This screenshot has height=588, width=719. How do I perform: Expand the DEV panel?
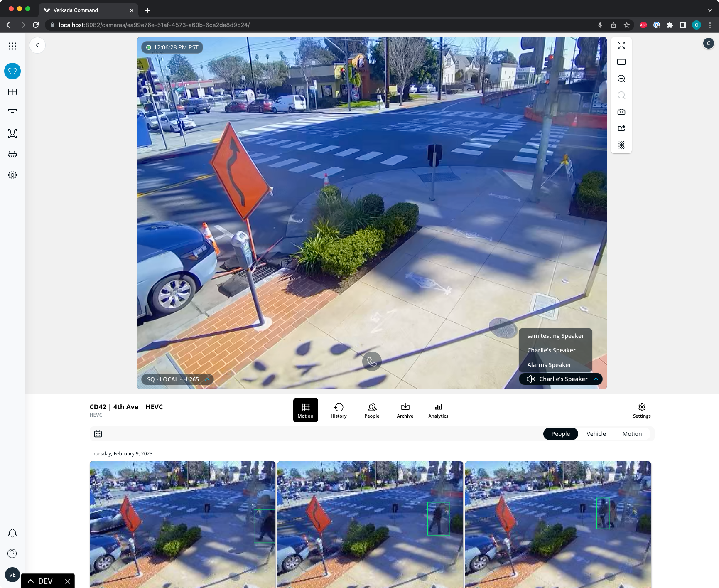(41, 581)
